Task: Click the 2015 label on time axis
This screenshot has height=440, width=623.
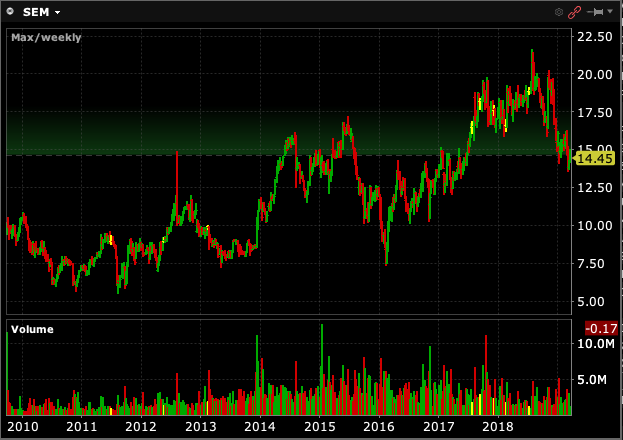Action: pyautogui.click(x=319, y=427)
